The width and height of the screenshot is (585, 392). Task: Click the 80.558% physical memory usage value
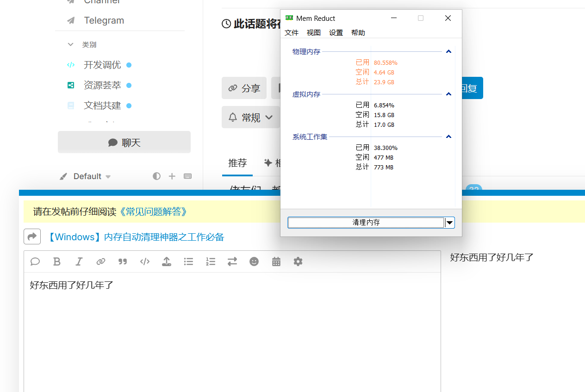386,62
